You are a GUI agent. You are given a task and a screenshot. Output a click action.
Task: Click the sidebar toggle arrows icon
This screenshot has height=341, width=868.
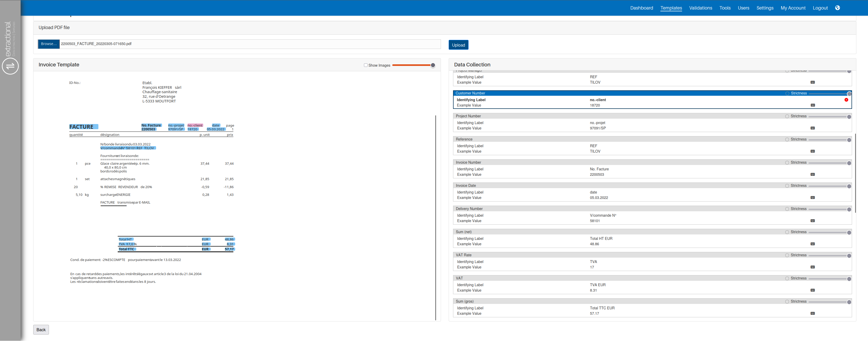pyautogui.click(x=10, y=66)
